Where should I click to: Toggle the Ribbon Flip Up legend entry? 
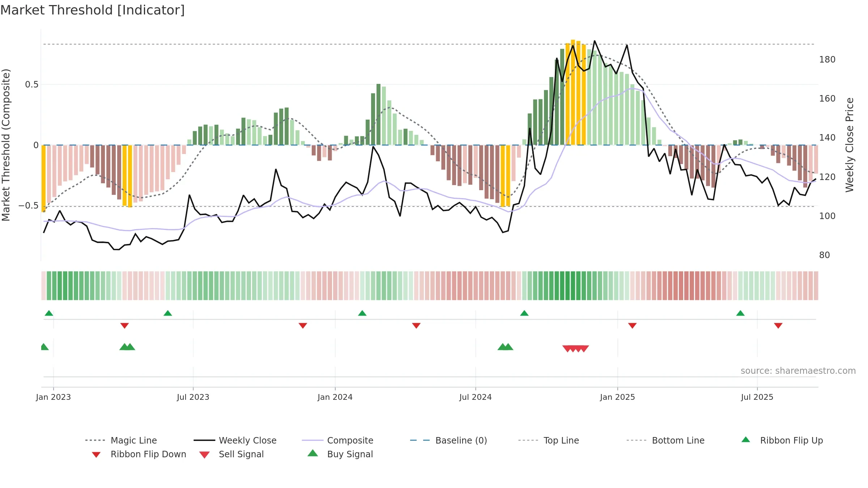coord(782,440)
